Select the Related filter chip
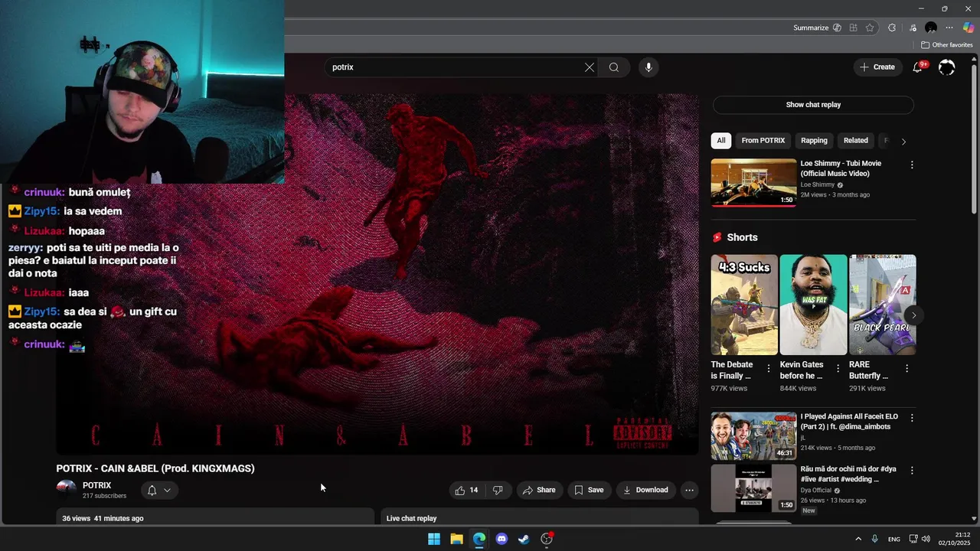 pyautogui.click(x=856, y=141)
